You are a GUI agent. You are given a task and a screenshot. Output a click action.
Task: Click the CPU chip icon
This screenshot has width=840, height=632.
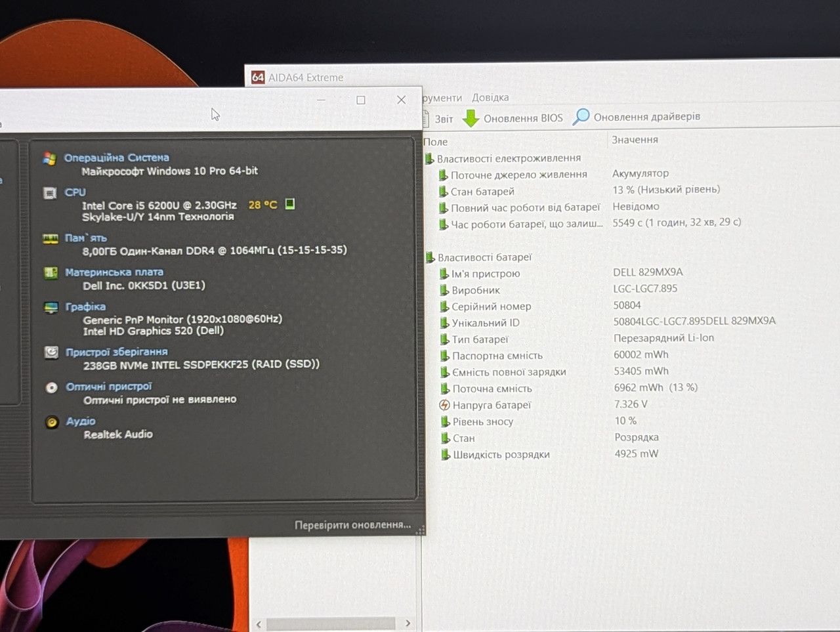50,193
